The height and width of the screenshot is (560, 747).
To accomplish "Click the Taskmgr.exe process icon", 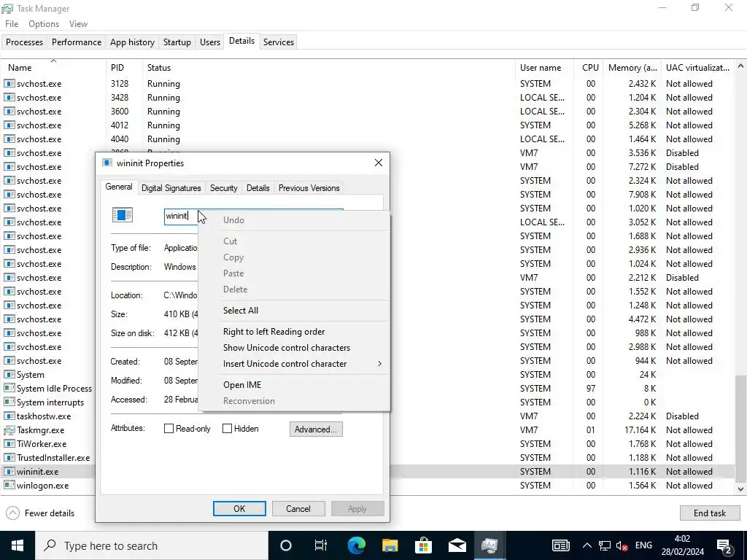I will click(x=9, y=430).
